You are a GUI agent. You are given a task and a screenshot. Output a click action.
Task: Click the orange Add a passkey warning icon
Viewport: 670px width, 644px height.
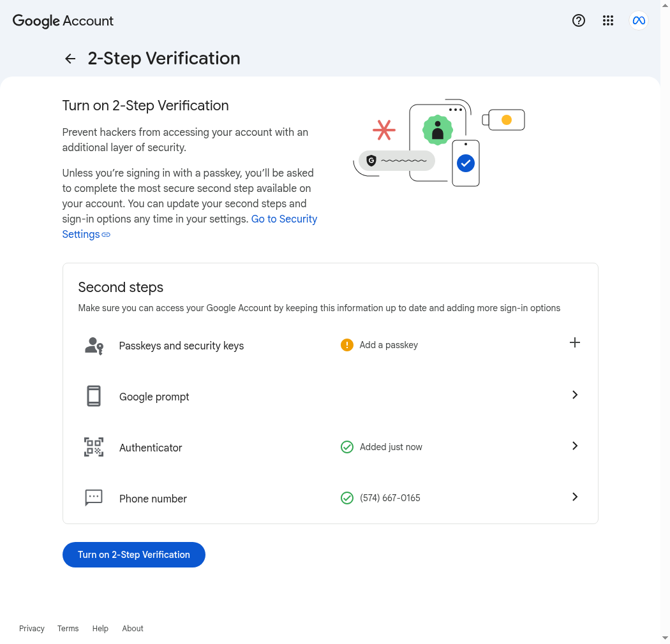(347, 345)
